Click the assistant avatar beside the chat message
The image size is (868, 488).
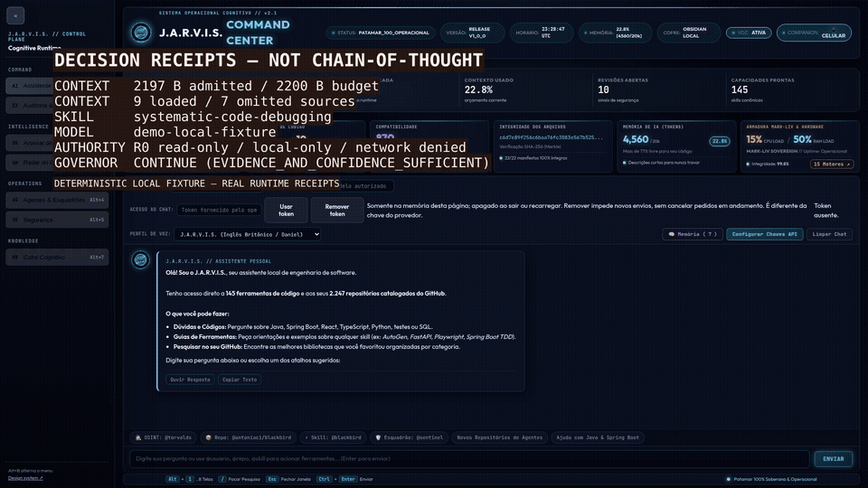coord(141,260)
